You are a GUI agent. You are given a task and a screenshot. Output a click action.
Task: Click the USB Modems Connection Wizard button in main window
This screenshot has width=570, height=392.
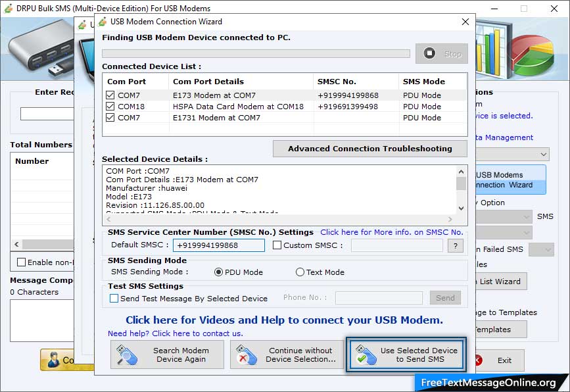[x=511, y=180]
